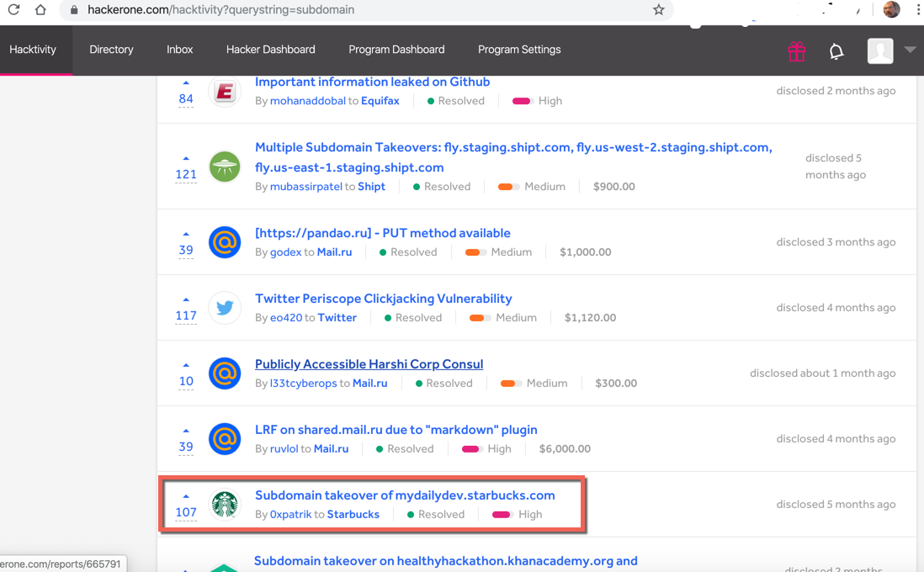924x572 pixels.
Task: Click the Shipt UFO program logo
Action: click(225, 167)
